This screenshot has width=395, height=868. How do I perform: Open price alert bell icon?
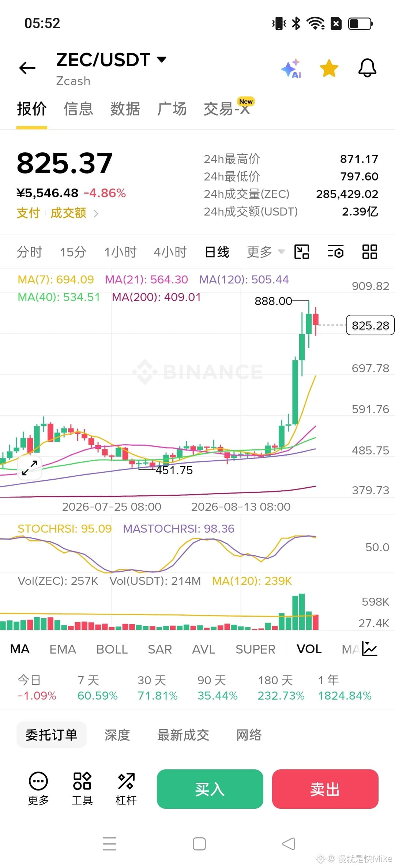pos(367,68)
